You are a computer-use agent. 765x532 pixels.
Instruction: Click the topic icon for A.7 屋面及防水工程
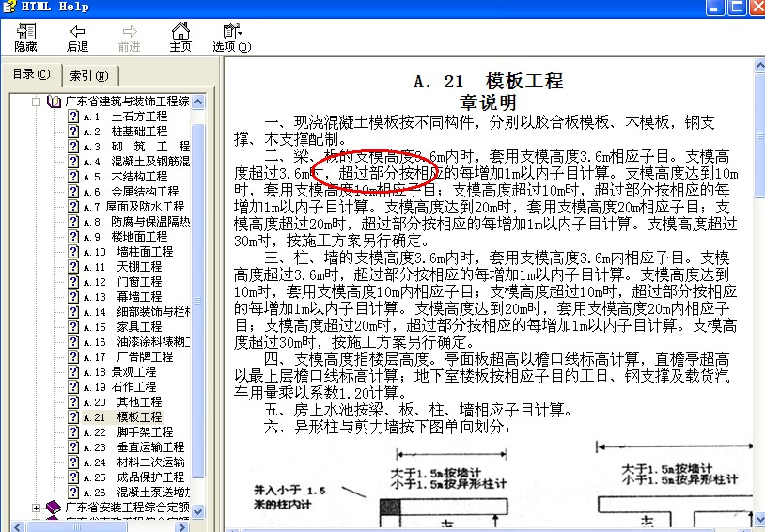pos(73,207)
